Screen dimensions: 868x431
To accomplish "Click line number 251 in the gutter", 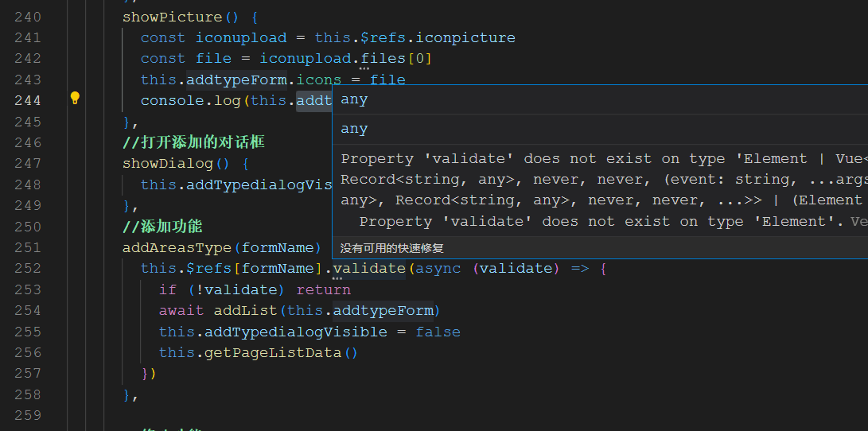I will pos(28,247).
